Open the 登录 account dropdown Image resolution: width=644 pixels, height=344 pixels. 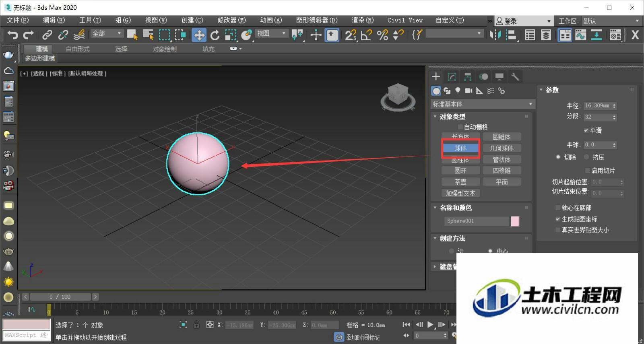(523, 21)
